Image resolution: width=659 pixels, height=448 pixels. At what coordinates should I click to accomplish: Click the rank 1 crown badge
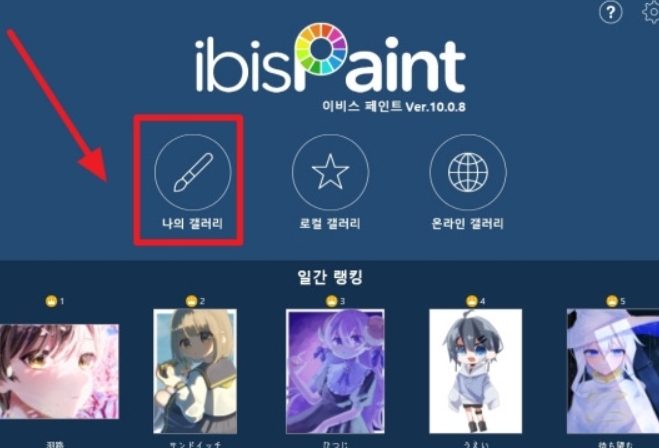pyautogui.click(x=51, y=301)
